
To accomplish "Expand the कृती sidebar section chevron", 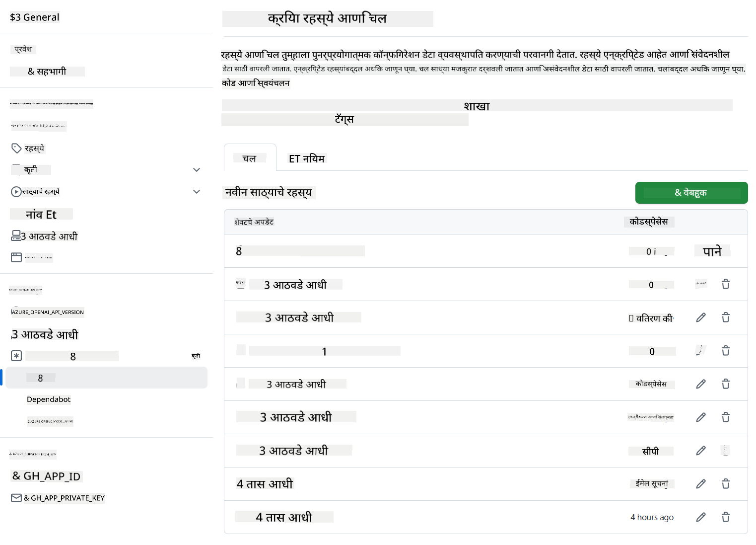I will point(197,170).
